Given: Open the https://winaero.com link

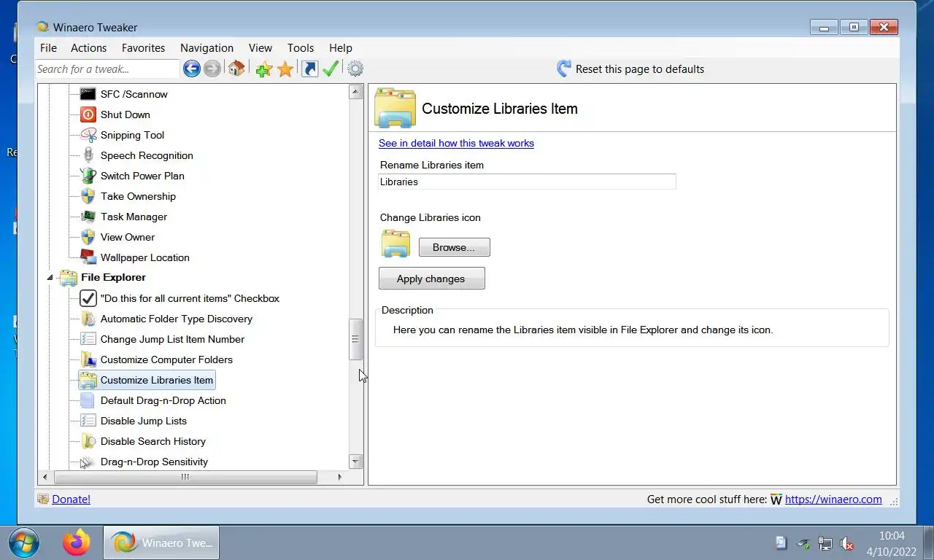Looking at the screenshot, I should (x=833, y=499).
